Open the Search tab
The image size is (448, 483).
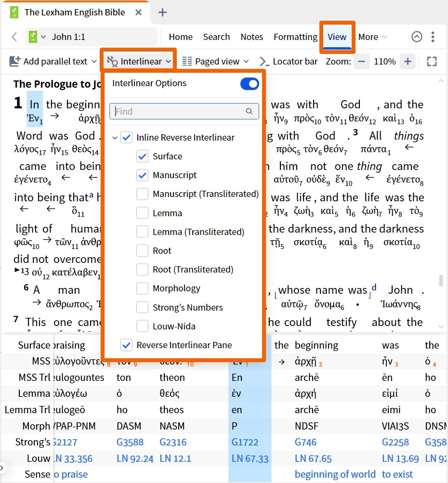[x=216, y=37]
